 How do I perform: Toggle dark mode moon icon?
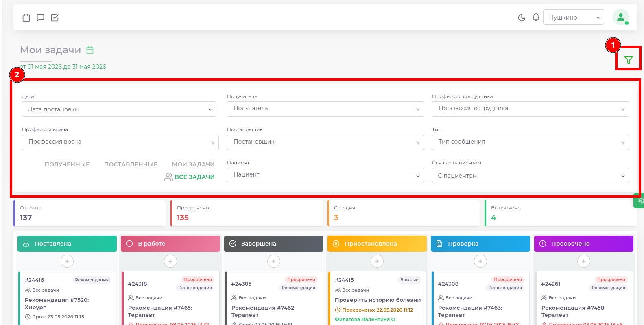522,17
